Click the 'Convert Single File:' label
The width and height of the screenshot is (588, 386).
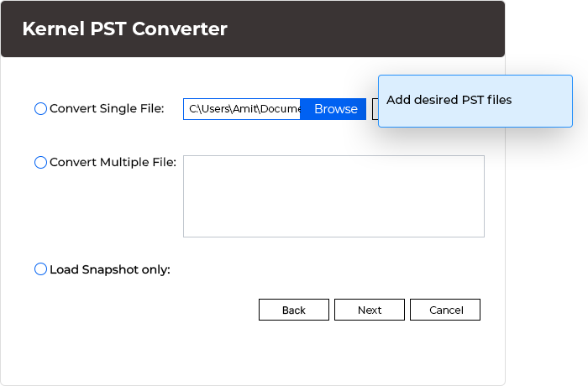107,109
